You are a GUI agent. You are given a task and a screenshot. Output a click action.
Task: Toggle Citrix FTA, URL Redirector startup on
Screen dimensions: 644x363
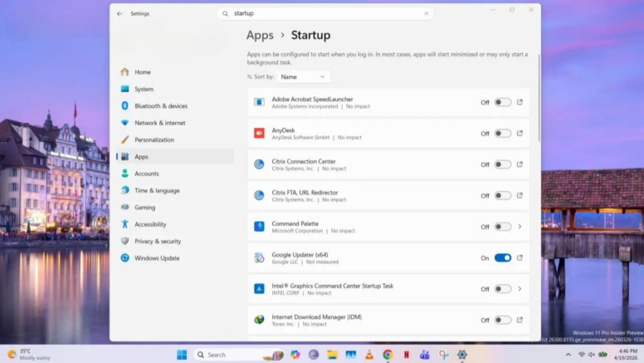point(502,196)
